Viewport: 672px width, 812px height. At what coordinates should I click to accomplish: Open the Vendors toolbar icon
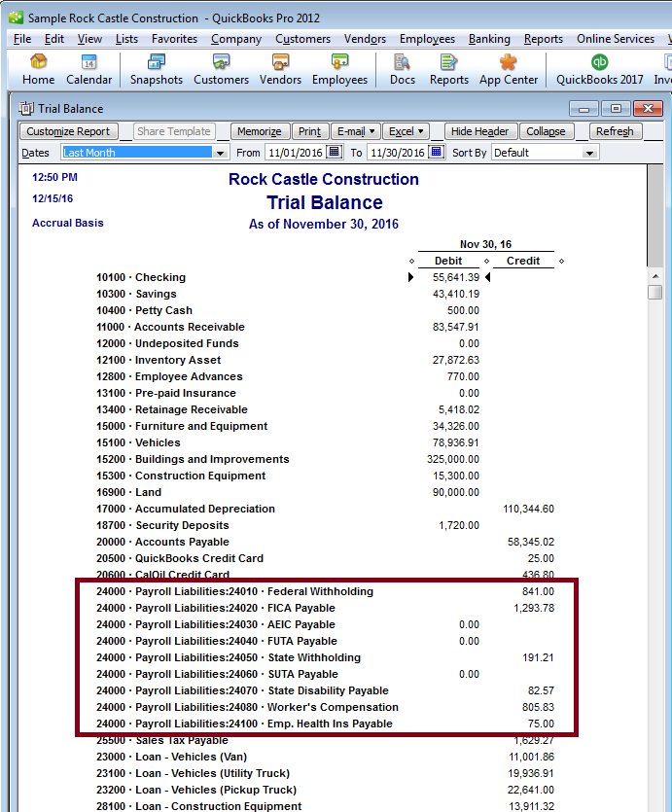280,69
